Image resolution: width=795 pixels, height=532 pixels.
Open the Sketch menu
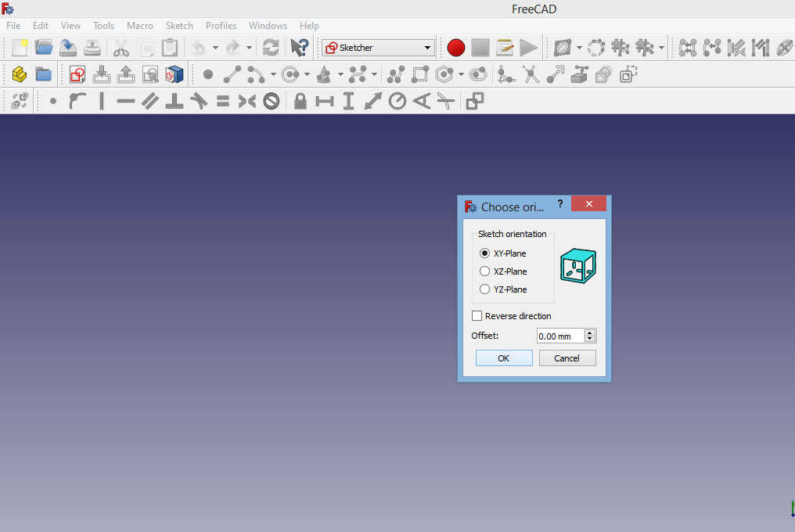[x=179, y=25]
